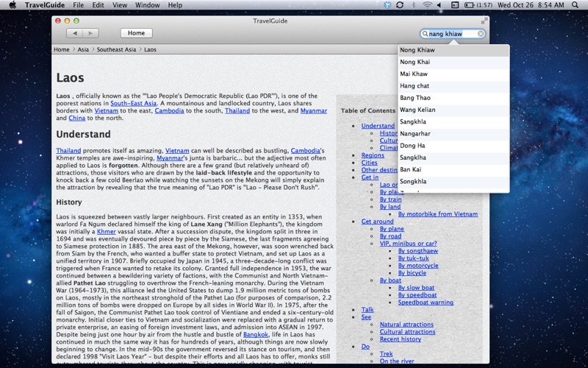Click the back navigation arrow
The height and width of the screenshot is (368, 588).
73,33
